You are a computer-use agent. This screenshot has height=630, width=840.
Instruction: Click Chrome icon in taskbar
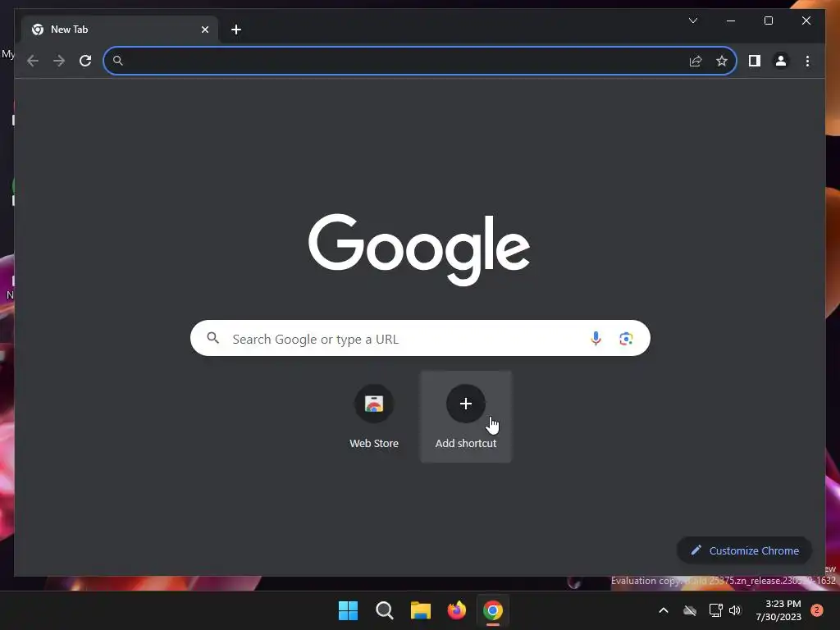click(493, 610)
